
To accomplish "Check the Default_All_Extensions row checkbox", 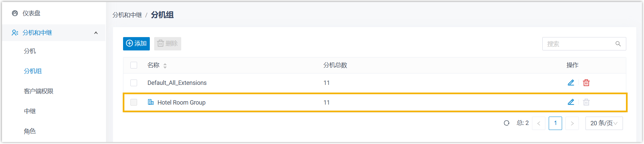I will [x=134, y=83].
